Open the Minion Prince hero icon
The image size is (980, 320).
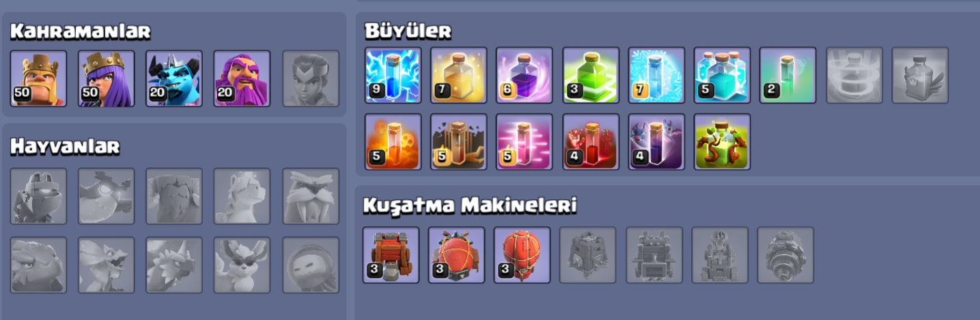174,78
